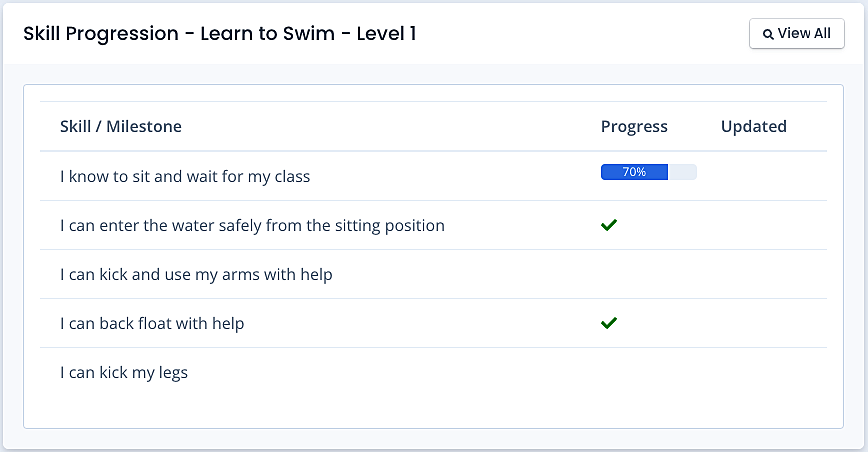
Task: Select 'I can enter the water safely' row
Action: [x=433, y=225]
